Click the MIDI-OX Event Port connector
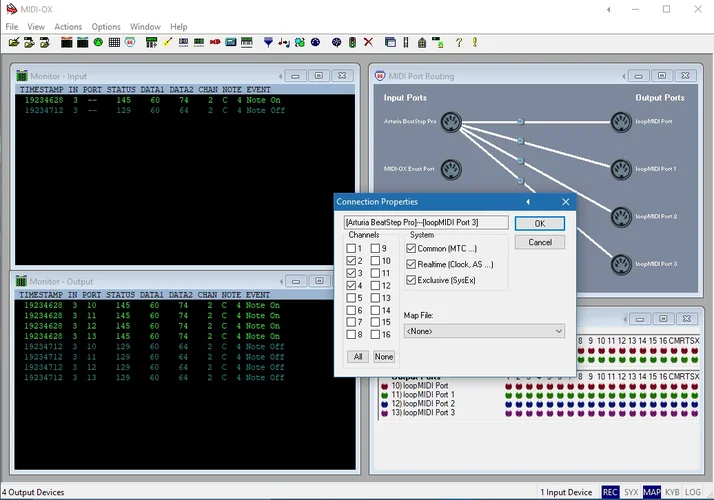The width and height of the screenshot is (714, 500). [451, 169]
